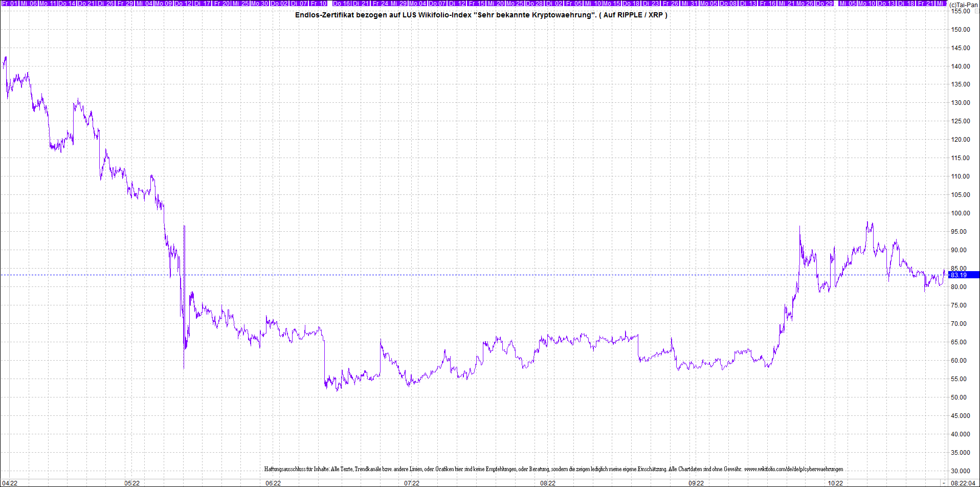Click the date header Mo 11

pyautogui.click(x=48, y=3)
